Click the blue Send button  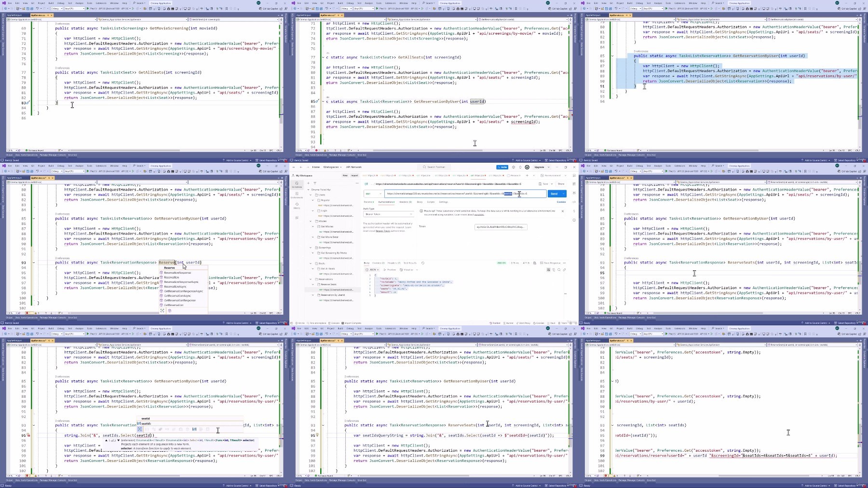[x=554, y=194]
